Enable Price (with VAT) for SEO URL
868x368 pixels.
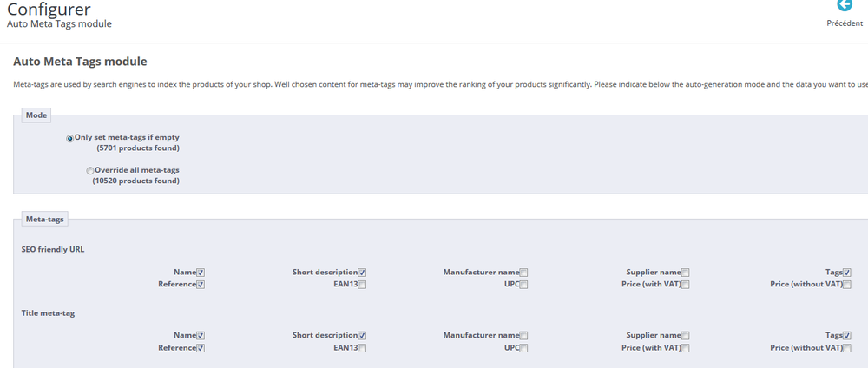685,285
